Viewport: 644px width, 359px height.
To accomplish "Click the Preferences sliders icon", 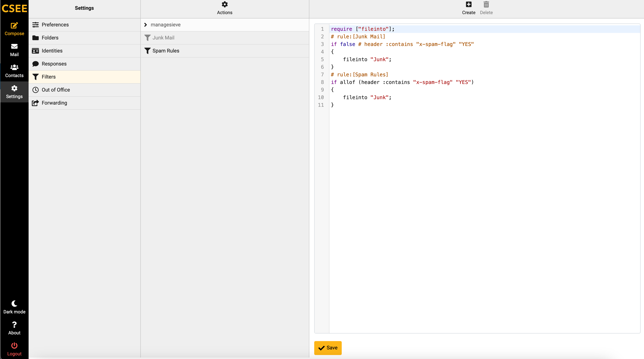I will click(x=35, y=24).
